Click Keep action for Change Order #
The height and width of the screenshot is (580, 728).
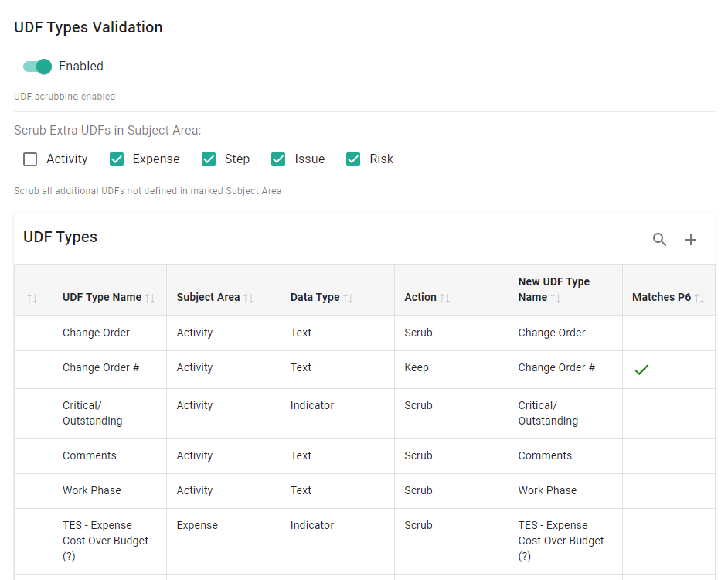click(417, 367)
